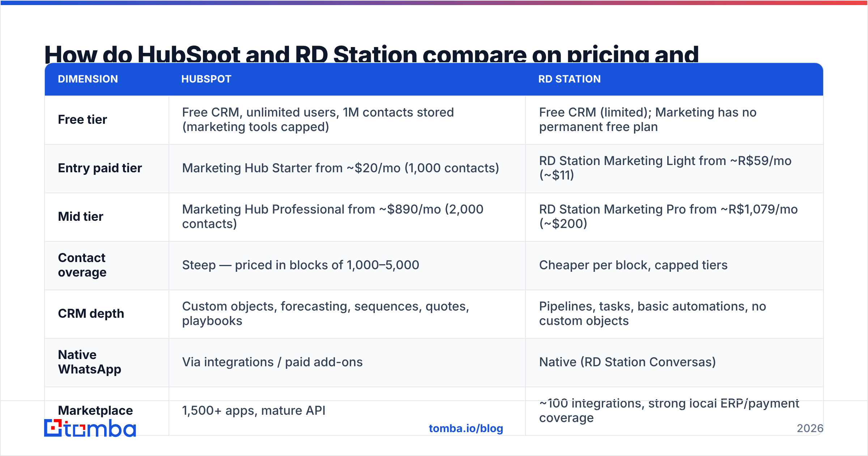Screen dimensions: 868x456
Task: Click the 2026 year label
Action: [x=810, y=428]
